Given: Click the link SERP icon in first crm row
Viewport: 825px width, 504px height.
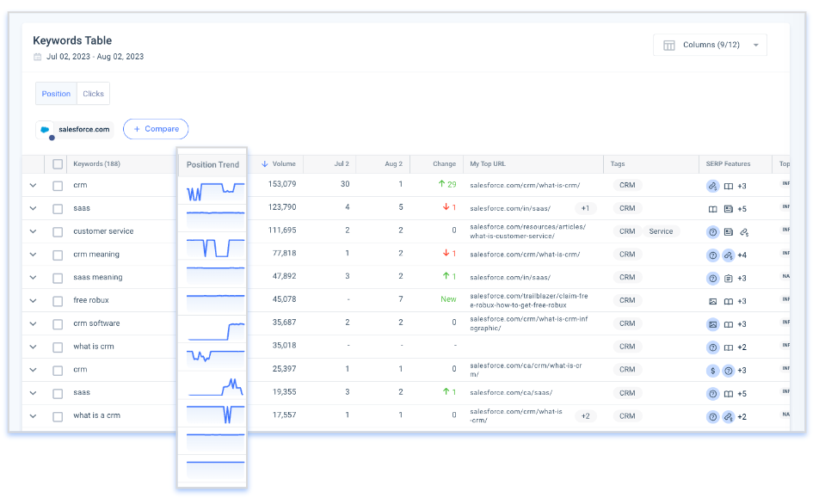Looking at the screenshot, I should coord(712,185).
